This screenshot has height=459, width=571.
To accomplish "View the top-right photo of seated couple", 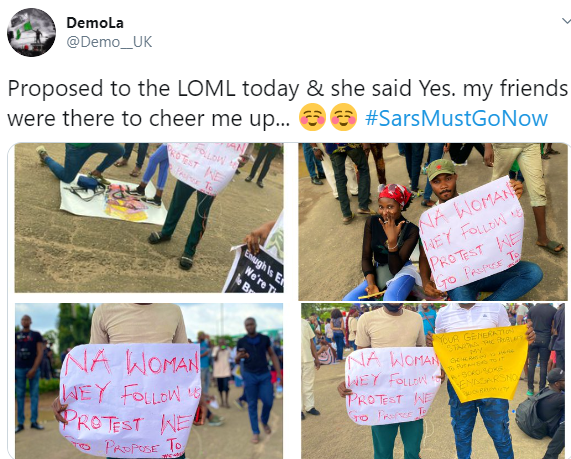I will coord(433,222).
